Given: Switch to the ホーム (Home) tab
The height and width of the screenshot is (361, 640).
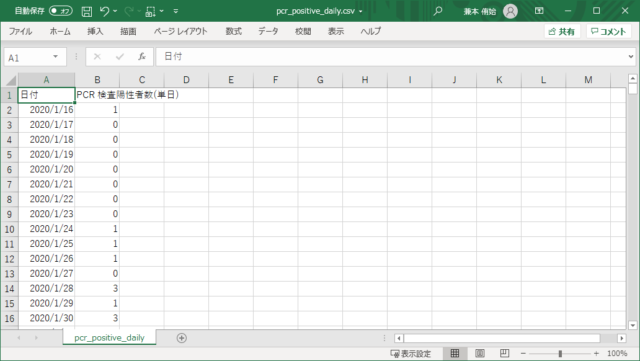Looking at the screenshot, I should coord(60,31).
